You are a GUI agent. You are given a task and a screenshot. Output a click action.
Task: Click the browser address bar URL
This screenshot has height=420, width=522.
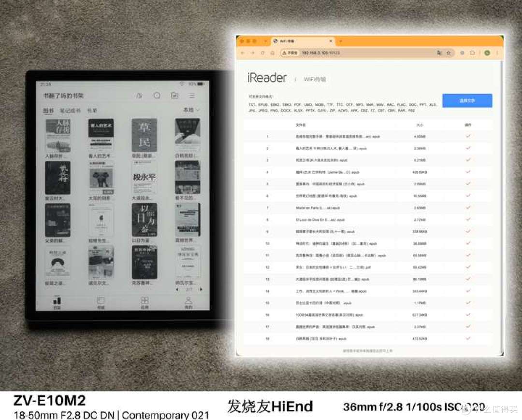(320, 53)
